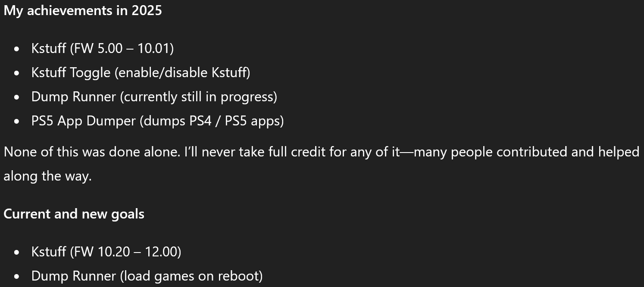Click the bullet before "Kstuff (FW 10.20"
Image resolution: width=644 pixels, height=287 pixels.
tap(17, 252)
